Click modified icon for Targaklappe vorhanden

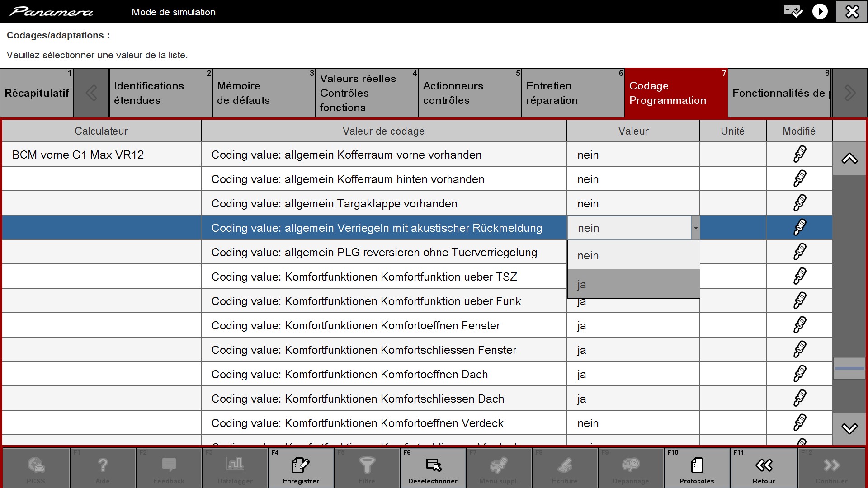pos(799,203)
